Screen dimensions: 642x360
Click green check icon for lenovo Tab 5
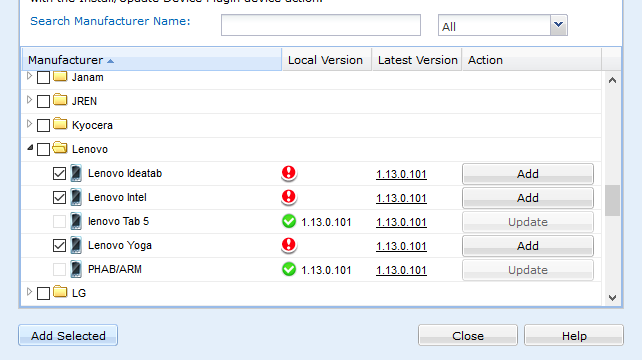point(289,222)
